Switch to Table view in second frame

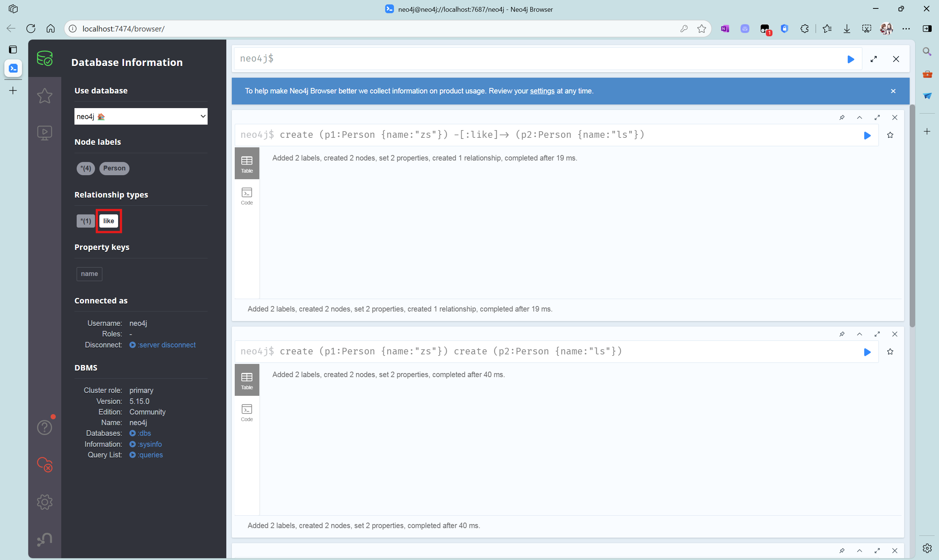(247, 380)
